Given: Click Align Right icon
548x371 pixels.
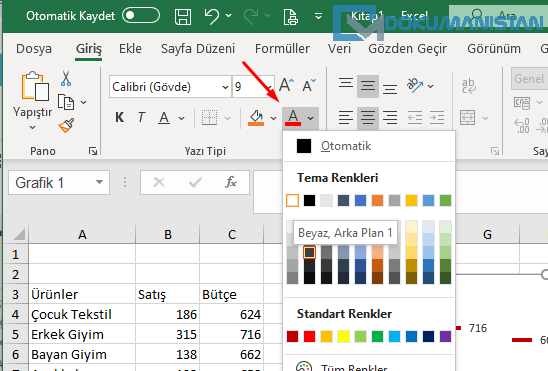Looking at the screenshot, I should click(x=390, y=118).
